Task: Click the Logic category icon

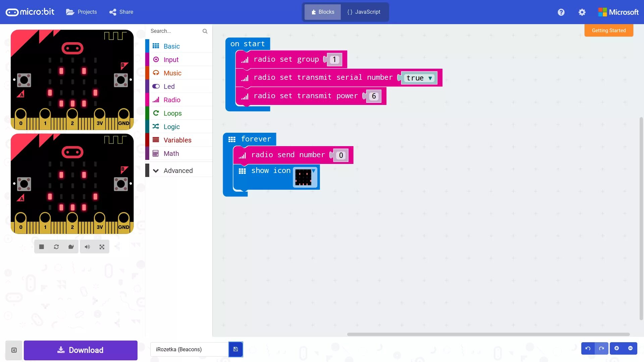Action: pyautogui.click(x=155, y=126)
